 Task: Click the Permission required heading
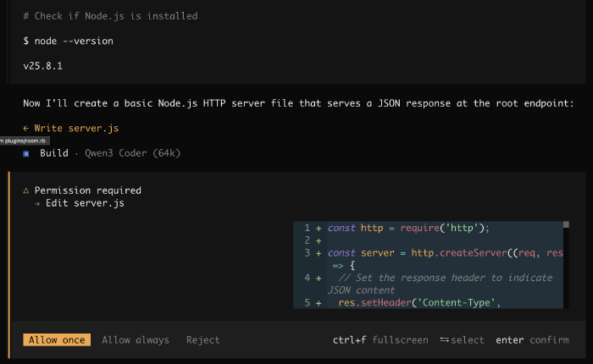click(88, 190)
